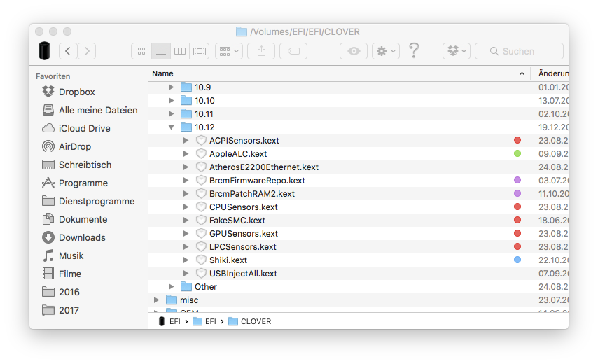598x364 pixels.
Task: Go forward with the right chevron button
Action: (x=87, y=51)
